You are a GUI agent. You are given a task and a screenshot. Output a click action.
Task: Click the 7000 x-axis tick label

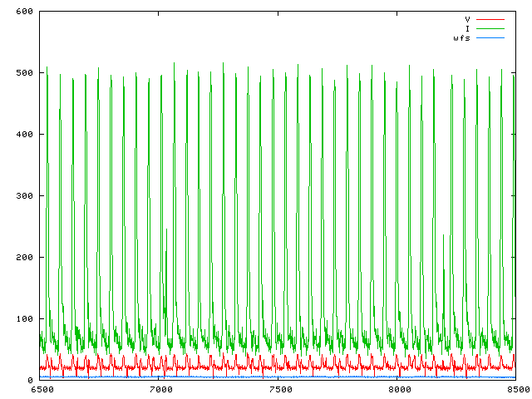point(160,389)
